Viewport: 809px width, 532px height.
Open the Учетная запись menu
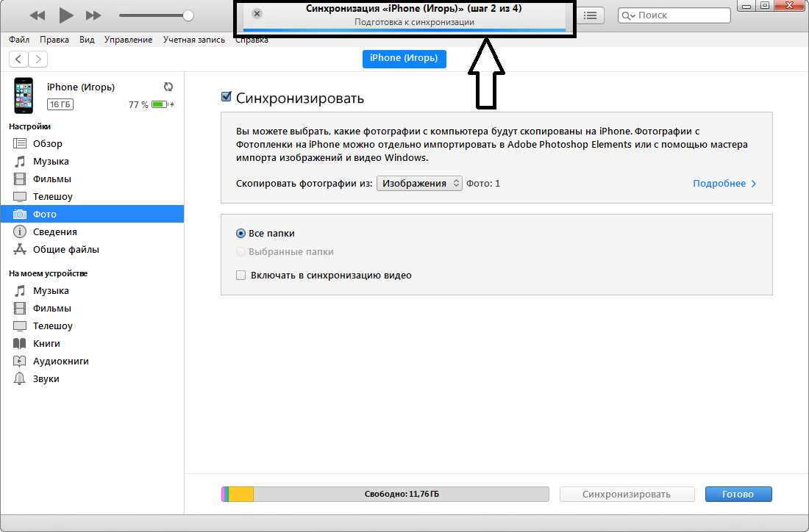pos(194,40)
